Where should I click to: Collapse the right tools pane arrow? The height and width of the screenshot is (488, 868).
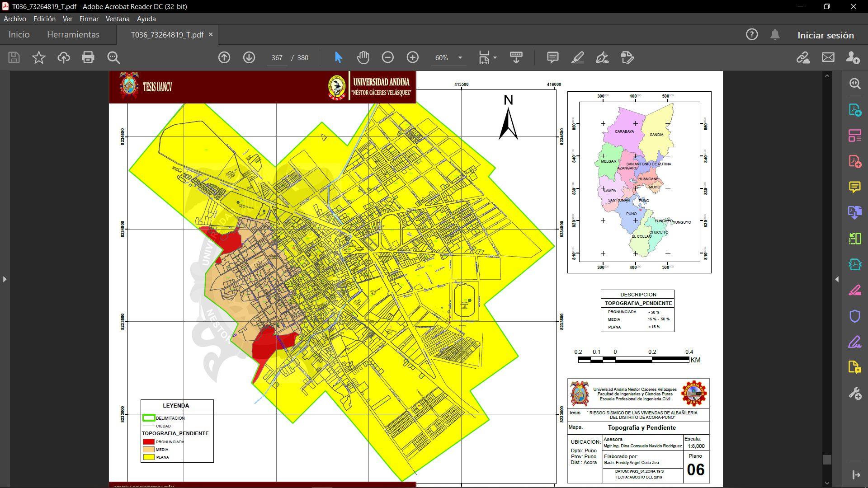(837, 279)
